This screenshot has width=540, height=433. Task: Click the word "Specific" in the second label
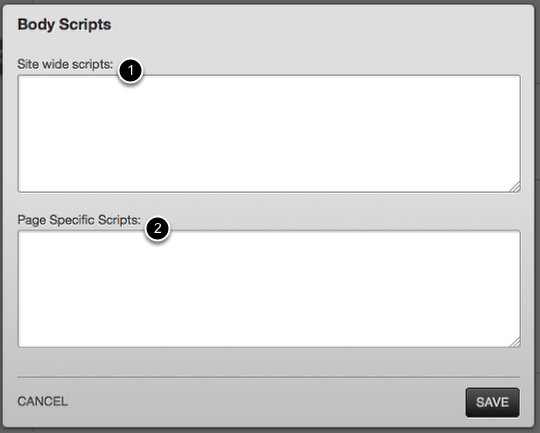point(72,220)
